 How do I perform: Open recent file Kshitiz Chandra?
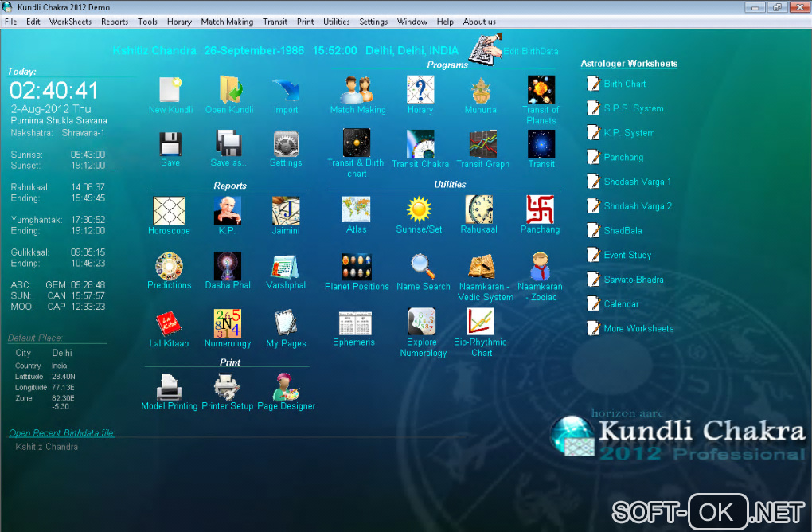[47, 447]
